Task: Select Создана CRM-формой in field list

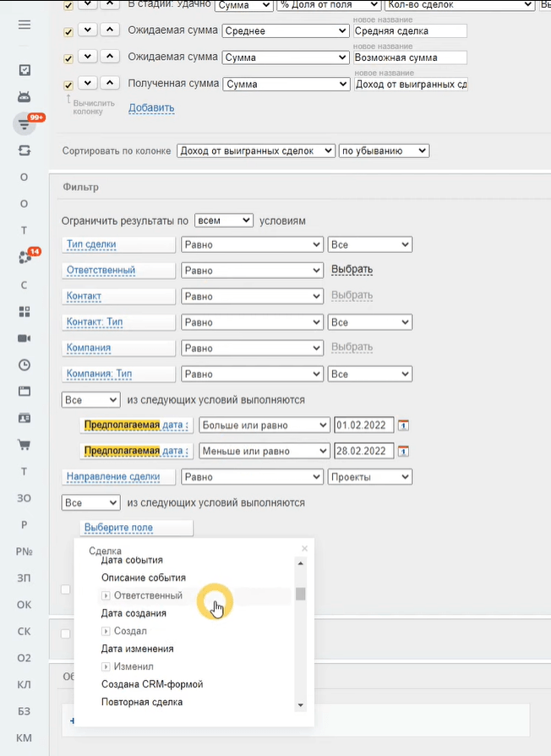Action: 152,684
